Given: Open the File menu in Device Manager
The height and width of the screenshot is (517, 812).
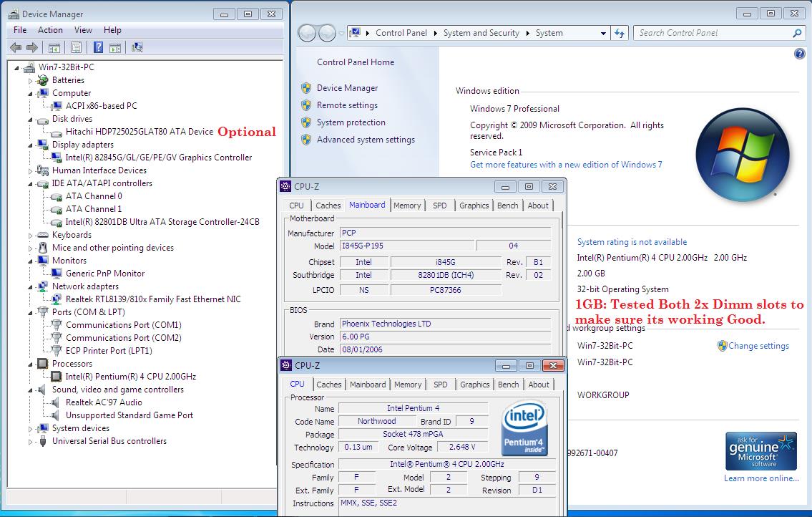Looking at the screenshot, I should 20,30.
